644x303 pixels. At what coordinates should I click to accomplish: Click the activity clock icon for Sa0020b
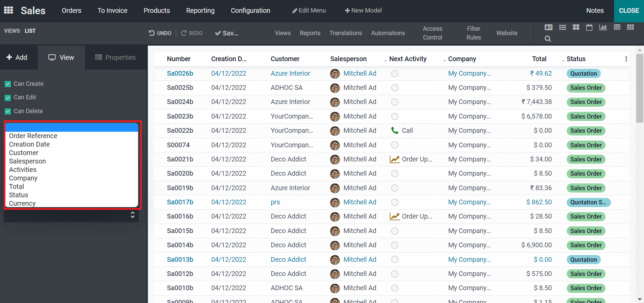click(x=395, y=173)
